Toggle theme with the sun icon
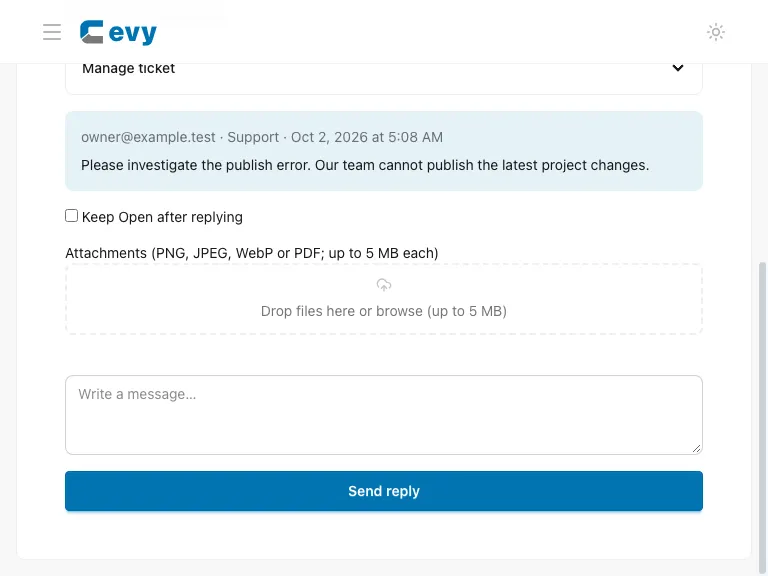This screenshot has height=576, width=768. (x=716, y=32)
